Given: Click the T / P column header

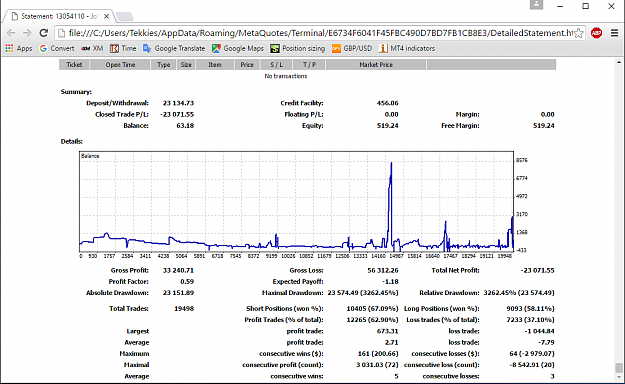Looking at the screenshot, I should coord(309,65).
